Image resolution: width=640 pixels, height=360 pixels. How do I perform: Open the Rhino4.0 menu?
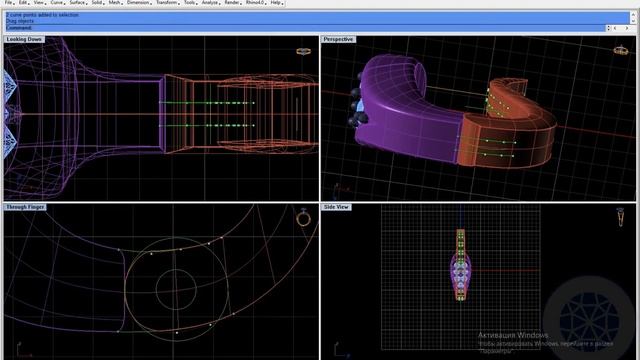click(255, 2)
